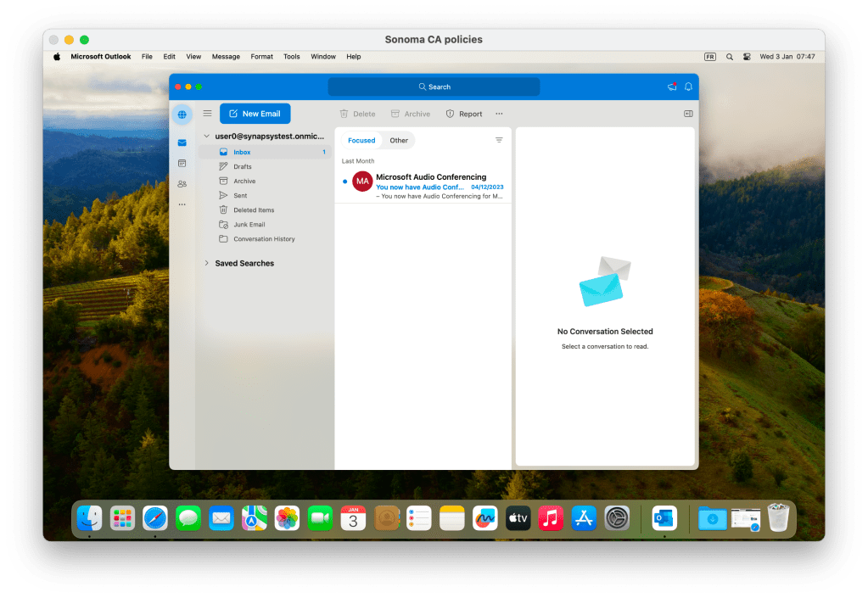
Task: Open the toolbar's more options ellipsis
Action: (499, 114)
